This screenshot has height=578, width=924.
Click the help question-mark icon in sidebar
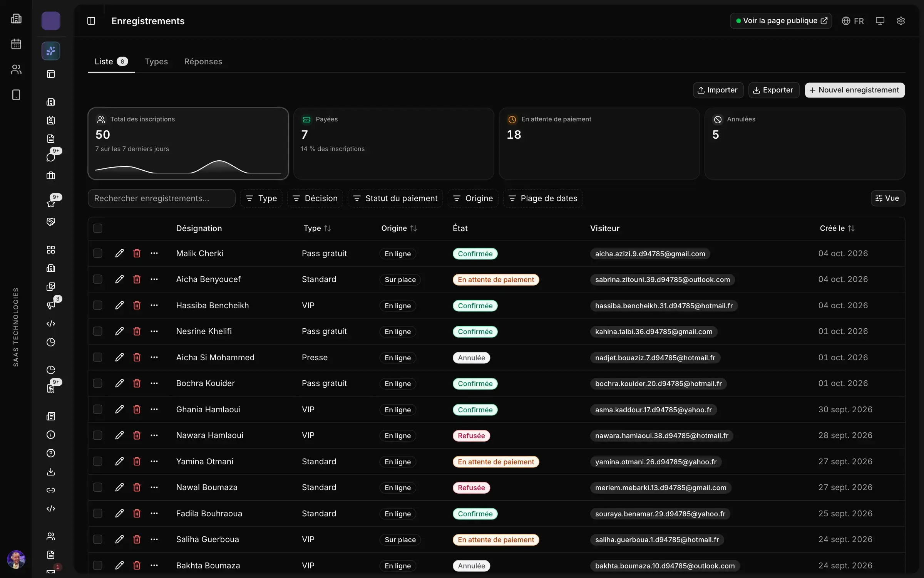click(x=51, y=453)
